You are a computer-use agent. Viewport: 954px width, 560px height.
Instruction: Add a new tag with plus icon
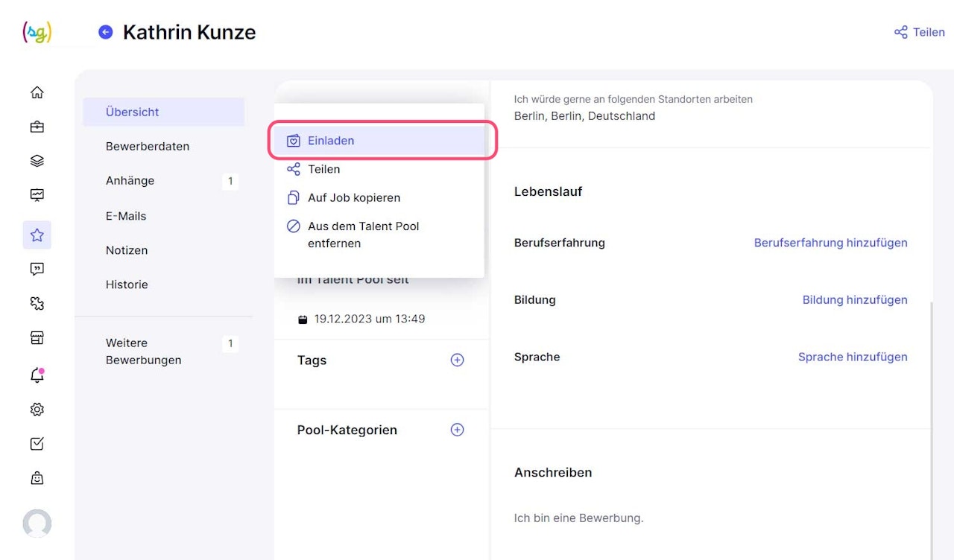pyautogui.click(x=458, y=360)
